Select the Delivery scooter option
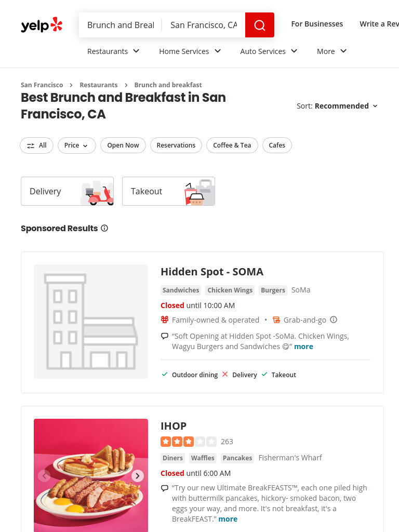Image resolution: width=399 pixels, height=532 pixels. (x=67, y=191)
